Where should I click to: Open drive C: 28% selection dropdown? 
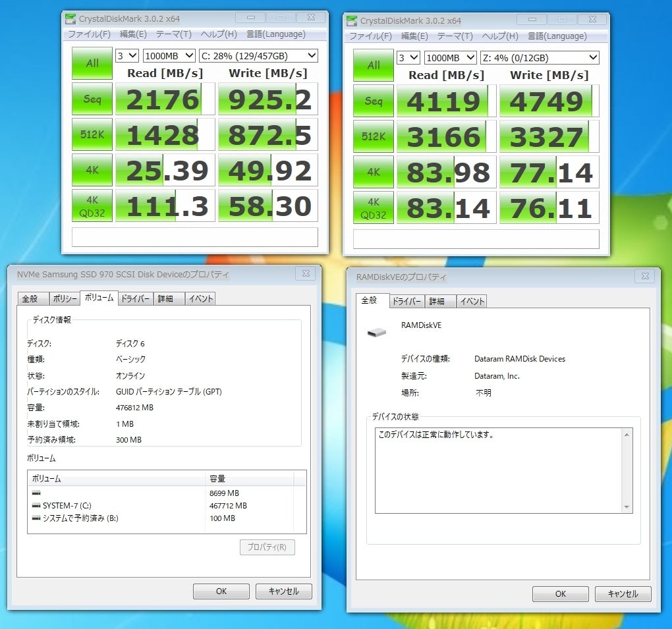(258, 56)
